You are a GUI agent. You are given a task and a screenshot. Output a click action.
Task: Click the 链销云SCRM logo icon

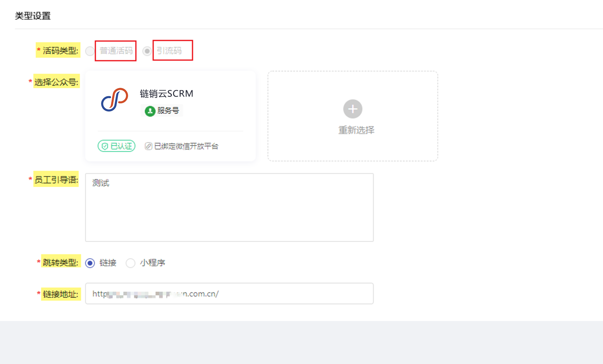115,99
